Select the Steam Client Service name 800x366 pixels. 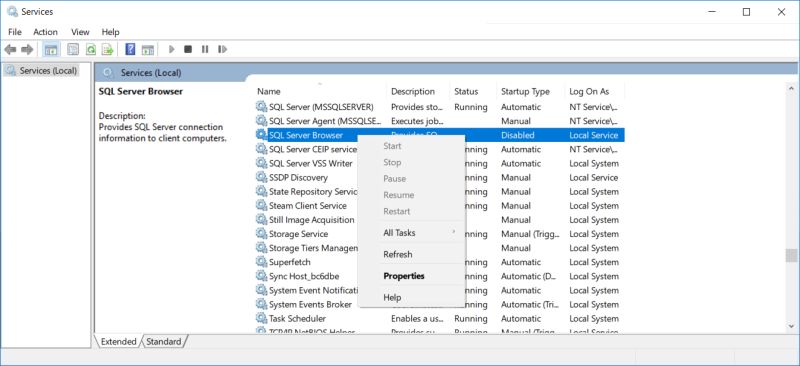308,205
